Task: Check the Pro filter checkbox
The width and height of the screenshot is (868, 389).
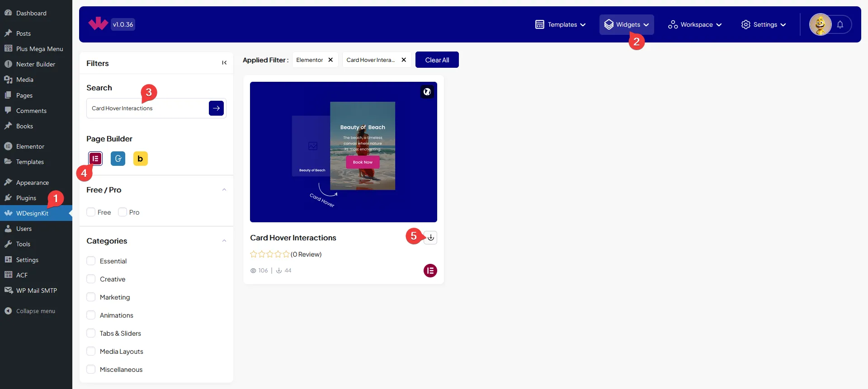Action: pyautogui.click(x=123, y=212)
